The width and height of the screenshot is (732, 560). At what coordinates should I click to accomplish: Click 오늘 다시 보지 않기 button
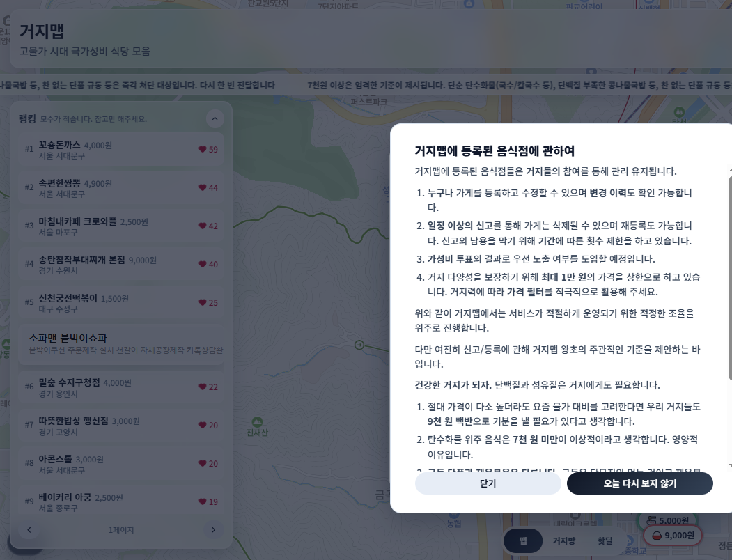[x=639, y=483]
